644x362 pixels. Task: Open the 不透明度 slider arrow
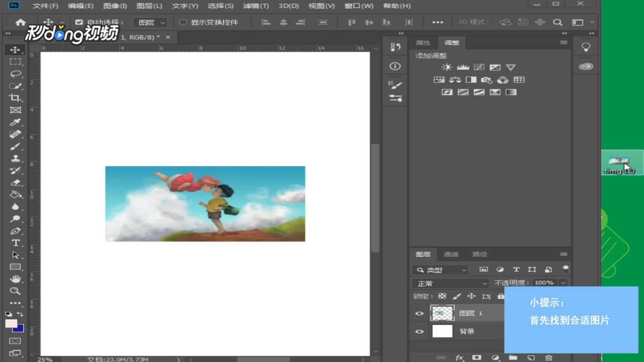pos(563,283)
